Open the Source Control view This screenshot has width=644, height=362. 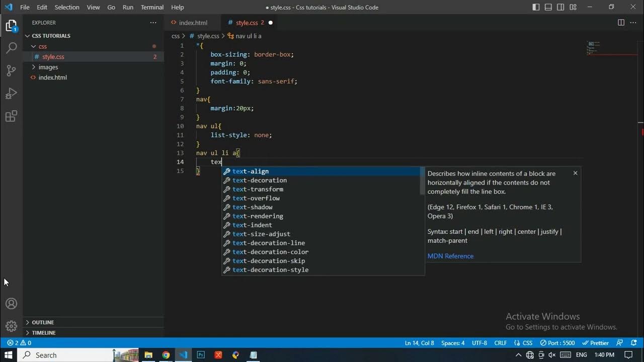(11, 71)
